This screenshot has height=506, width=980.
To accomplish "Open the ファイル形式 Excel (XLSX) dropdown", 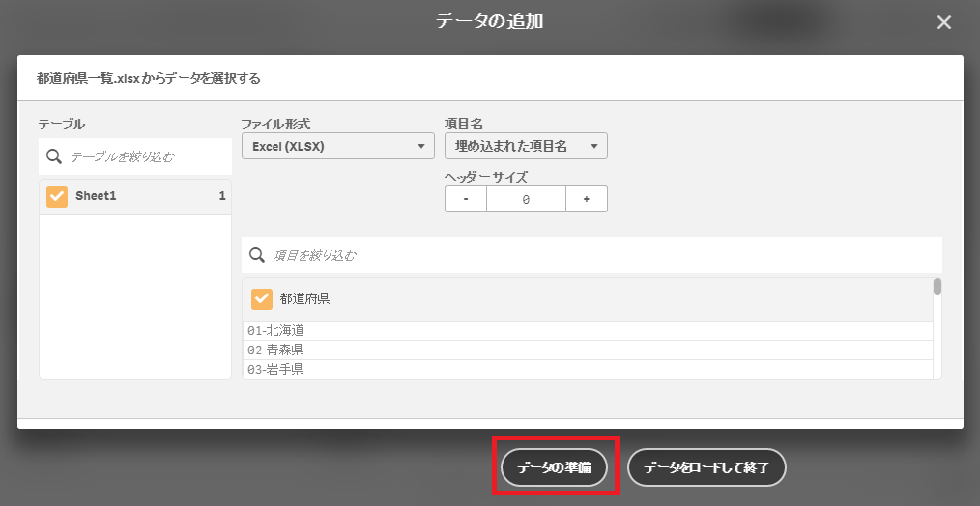I will pos(337,146).
